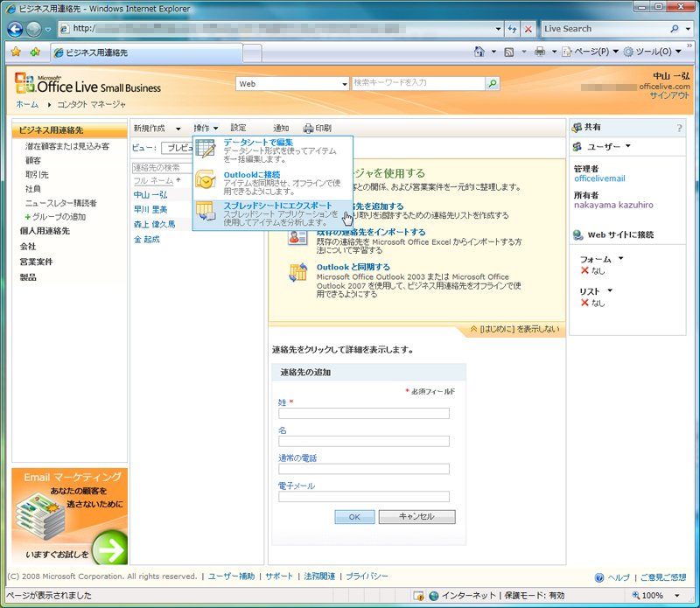Click the Office Live Small Business logo
The width and height of the screenshot is (700, 608).
[87, 83]
